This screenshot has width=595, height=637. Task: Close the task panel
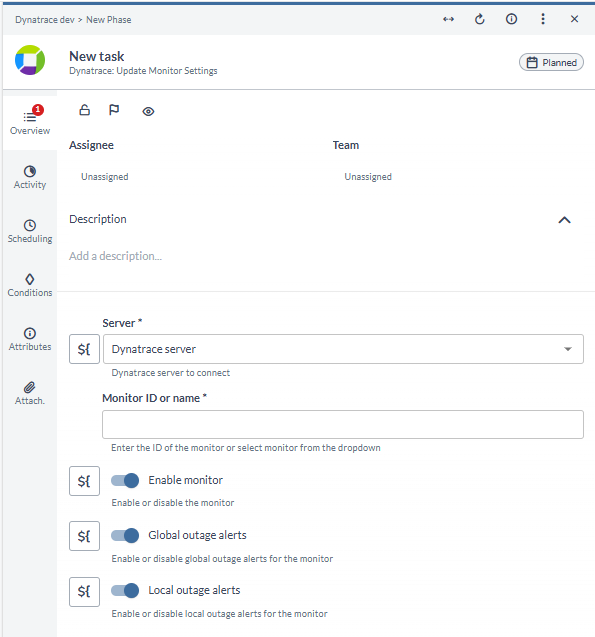point(574,19)
